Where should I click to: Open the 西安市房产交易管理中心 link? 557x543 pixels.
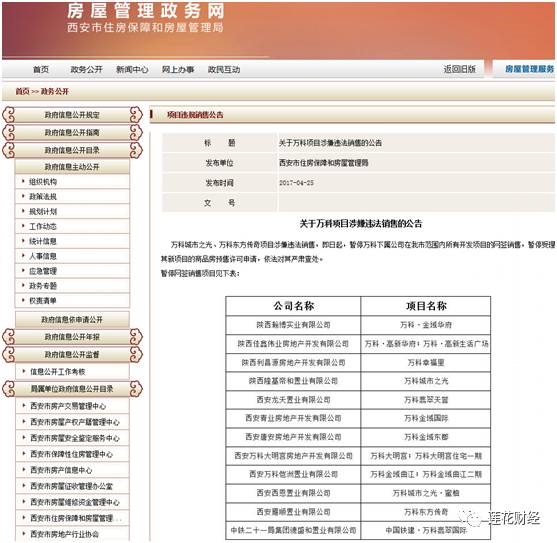[68, 406]
